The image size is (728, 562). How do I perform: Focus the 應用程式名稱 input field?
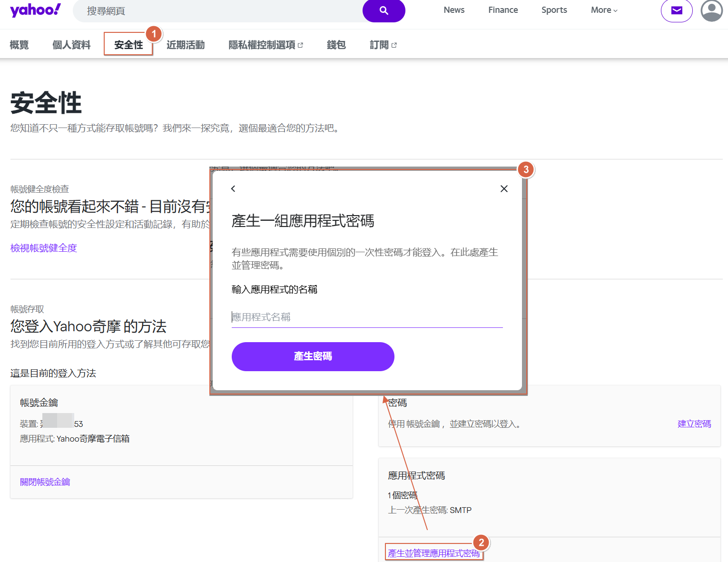point(366,317)
